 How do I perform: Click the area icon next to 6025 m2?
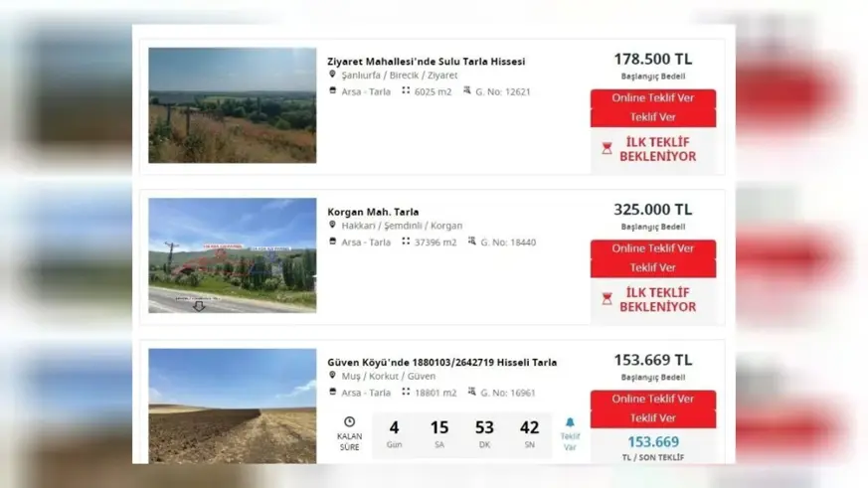click(406, 90)
